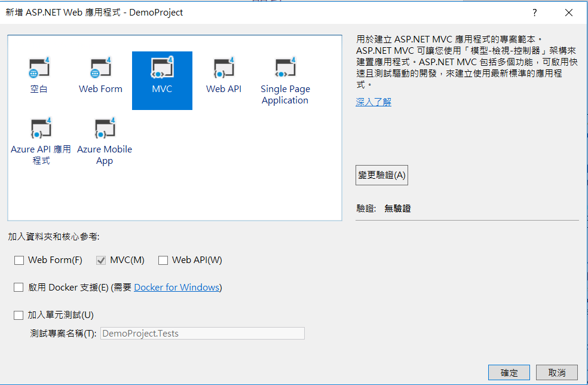Enable Docker support checkbox
This screenshot has width=588, height=385.
click(x=19, y=288)
